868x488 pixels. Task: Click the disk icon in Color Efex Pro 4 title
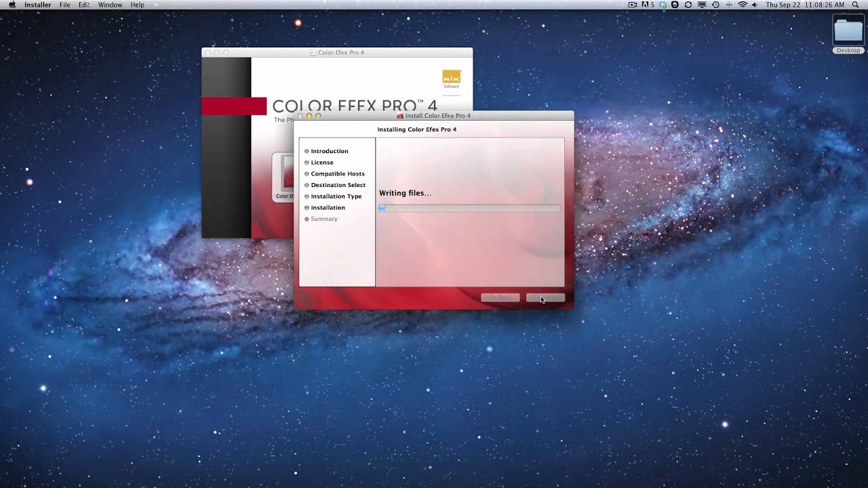click(313, 52)
